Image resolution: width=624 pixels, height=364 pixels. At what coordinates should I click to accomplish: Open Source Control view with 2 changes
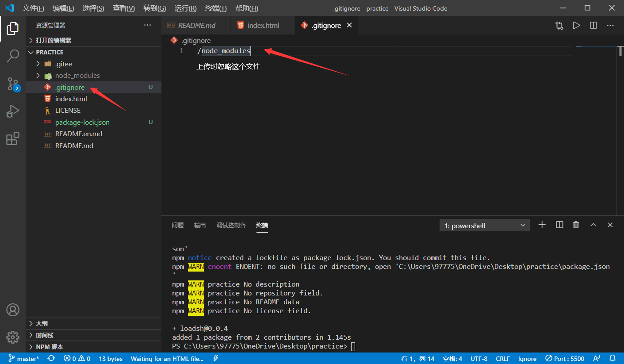point(13,84)
